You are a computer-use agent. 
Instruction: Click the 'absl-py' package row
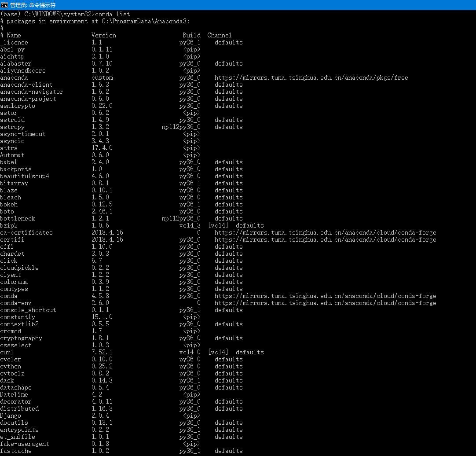100,50
